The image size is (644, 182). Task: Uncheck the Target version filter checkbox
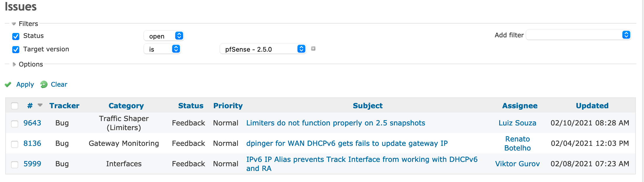[x=16, y=50]
